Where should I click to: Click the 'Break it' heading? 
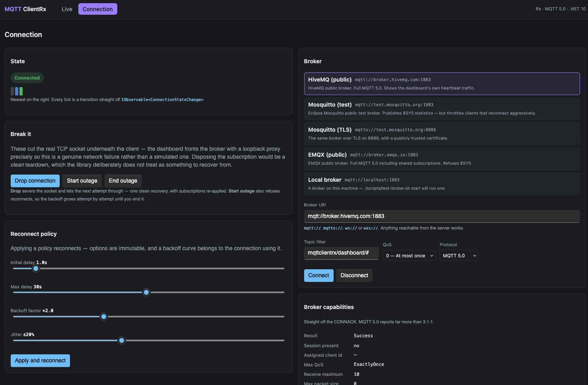coord(21,134)
